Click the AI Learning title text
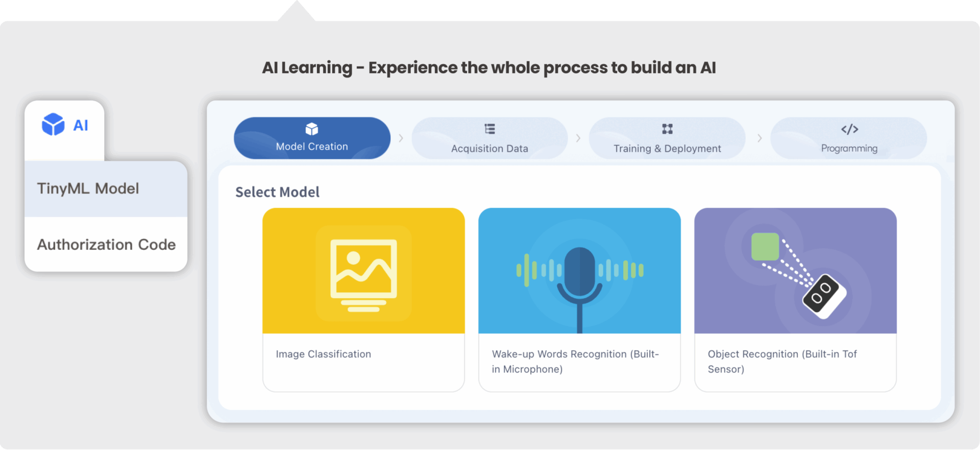Image resolution: width=980 pixels, height=450 pixels. click(x=488, y=67)
